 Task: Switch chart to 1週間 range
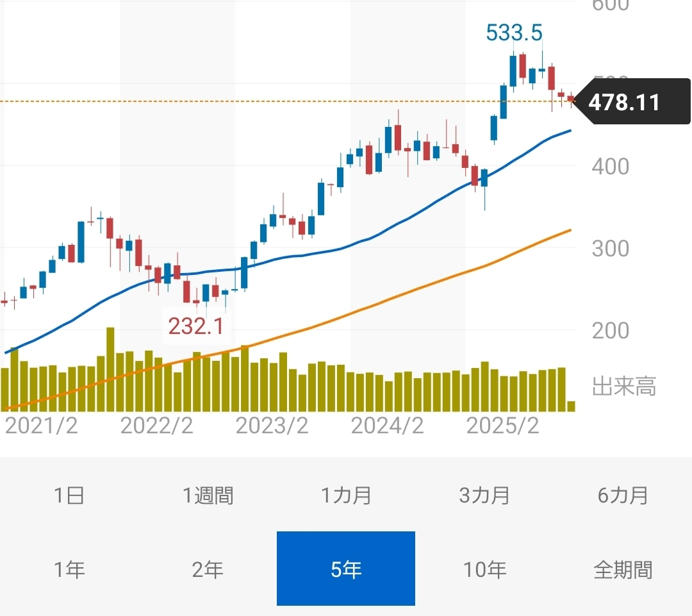208,495
